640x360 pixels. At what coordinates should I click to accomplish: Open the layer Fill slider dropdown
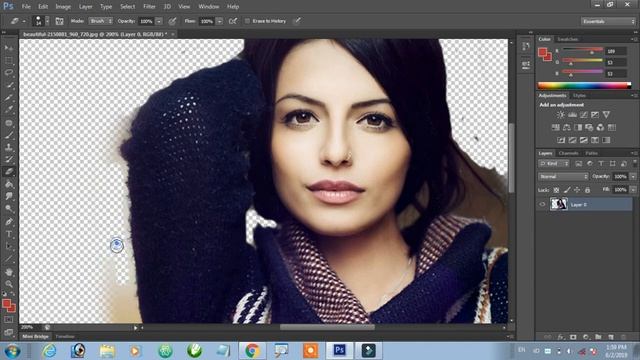tap(633, 190)
